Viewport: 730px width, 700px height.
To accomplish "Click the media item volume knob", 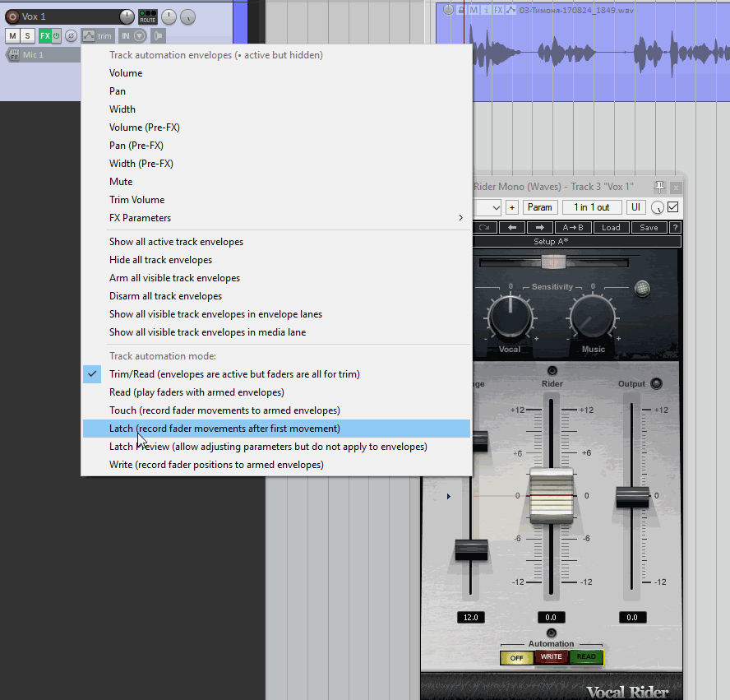I will click(x=448, y=10).
